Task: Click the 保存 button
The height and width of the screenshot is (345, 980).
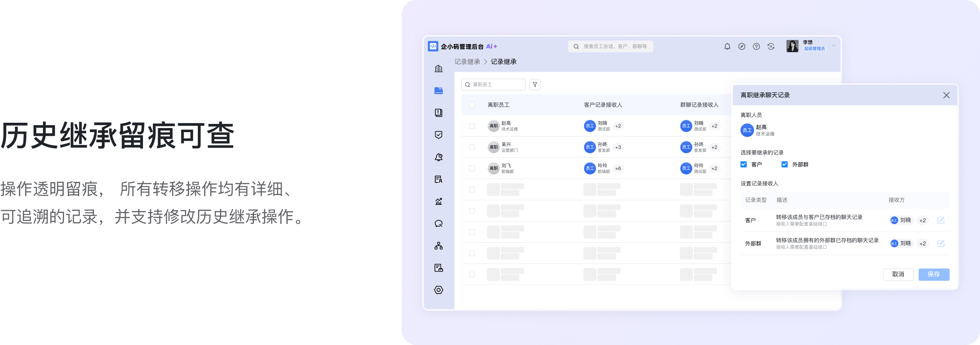Action: click(x=933, y=274)
